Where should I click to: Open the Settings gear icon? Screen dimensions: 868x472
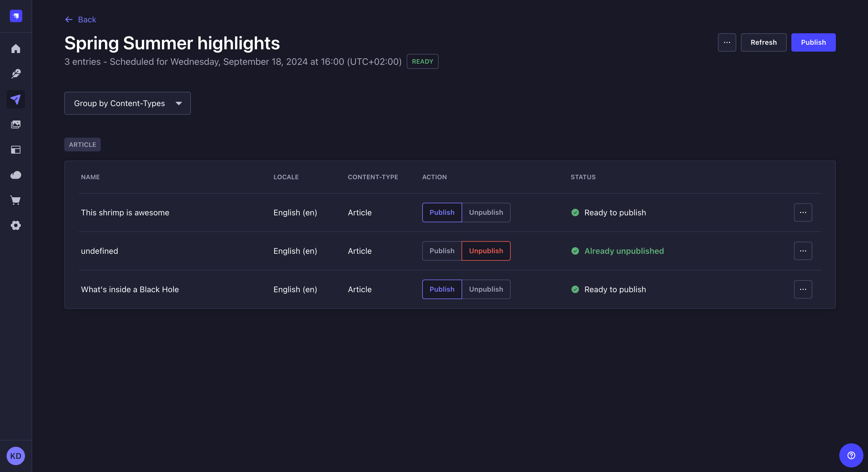tap(16, 226)
